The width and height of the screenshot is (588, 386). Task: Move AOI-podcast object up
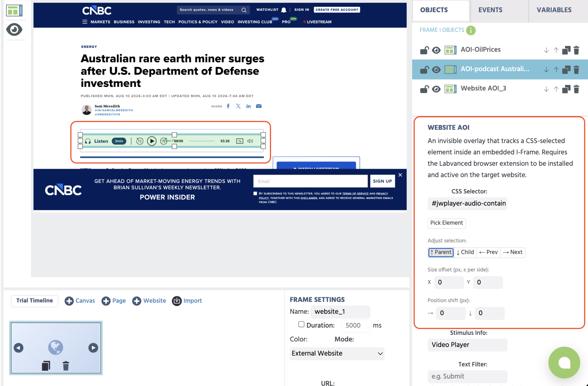pos(556,70)
